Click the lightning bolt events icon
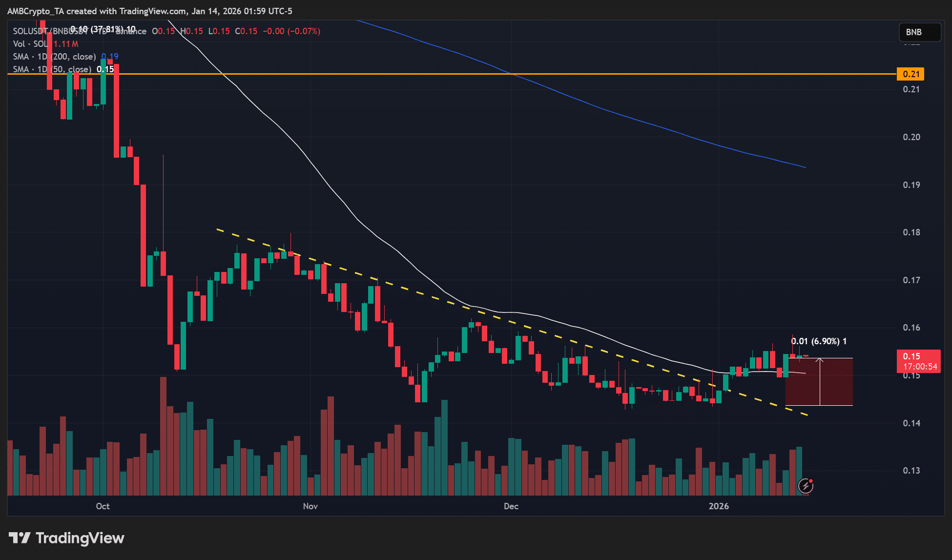Screen dimensions: 952x560 [x=806, y=486]
